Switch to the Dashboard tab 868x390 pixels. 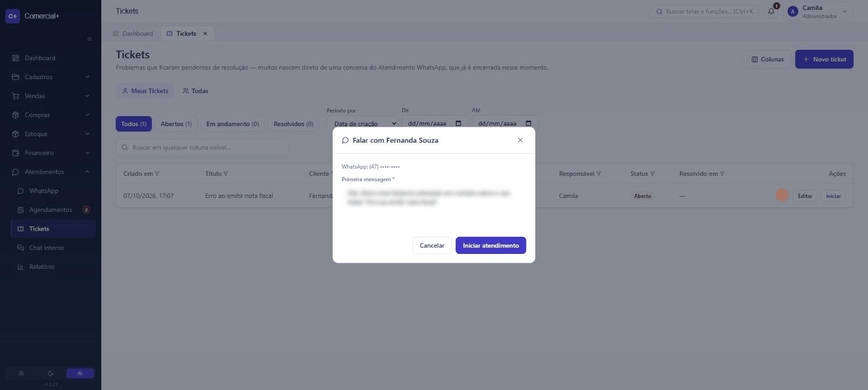click(133, 34)
